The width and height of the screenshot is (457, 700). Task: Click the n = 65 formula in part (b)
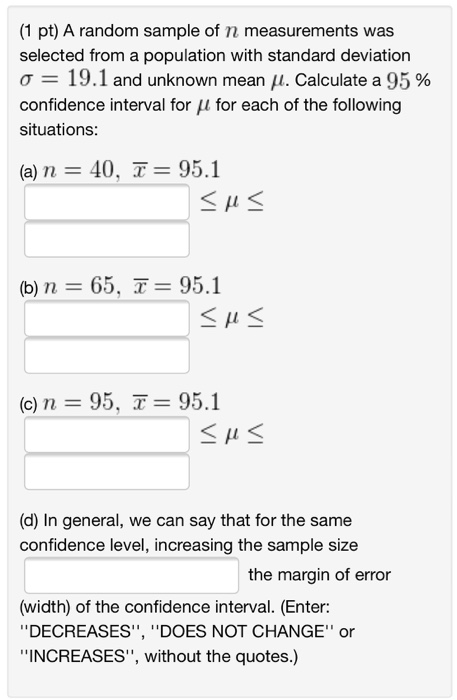point(82,286)
